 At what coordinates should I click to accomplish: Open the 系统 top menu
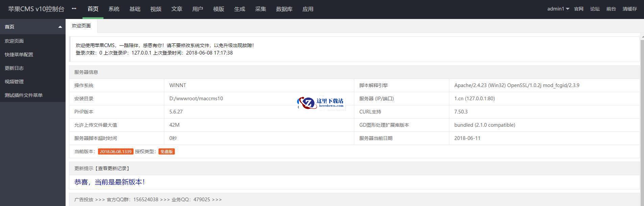pyautogui.click(x=114, y=9)
